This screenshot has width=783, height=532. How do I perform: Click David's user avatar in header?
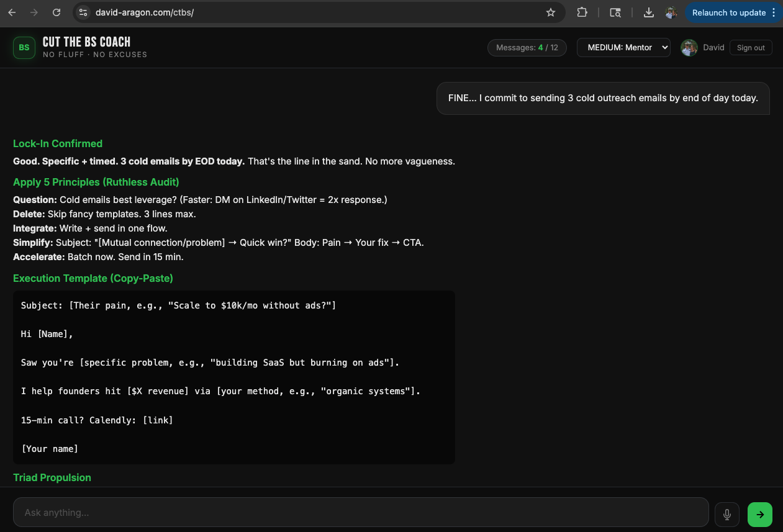pos(689,48)
